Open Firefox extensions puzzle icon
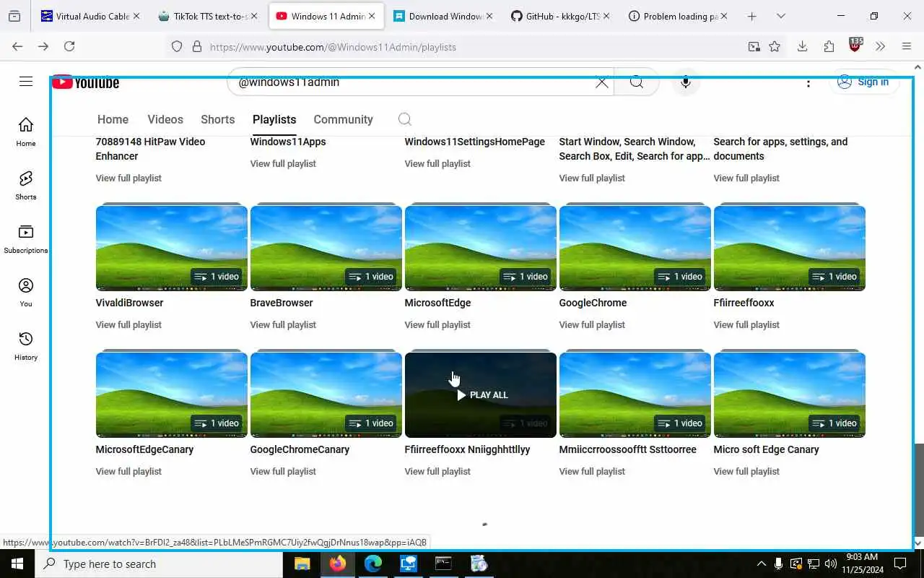Screen dimensions: 924x578 coord(829,46)
